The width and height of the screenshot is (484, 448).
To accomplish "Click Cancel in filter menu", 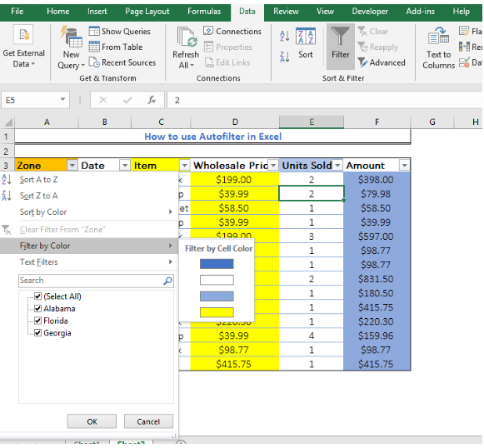I will tap(148, 422).
